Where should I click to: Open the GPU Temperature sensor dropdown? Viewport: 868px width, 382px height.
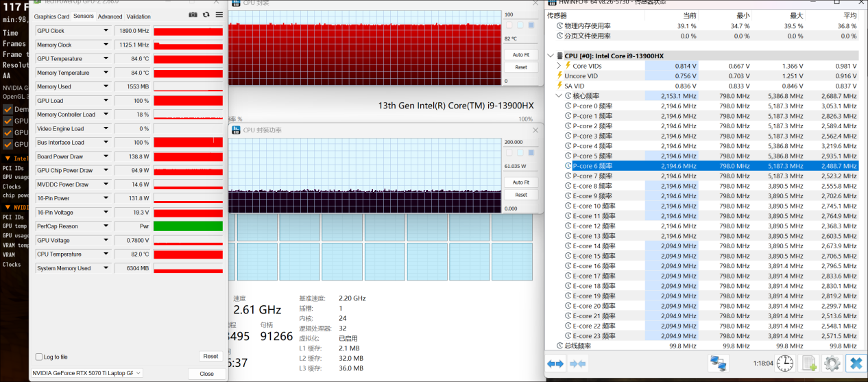click(106, 59)
